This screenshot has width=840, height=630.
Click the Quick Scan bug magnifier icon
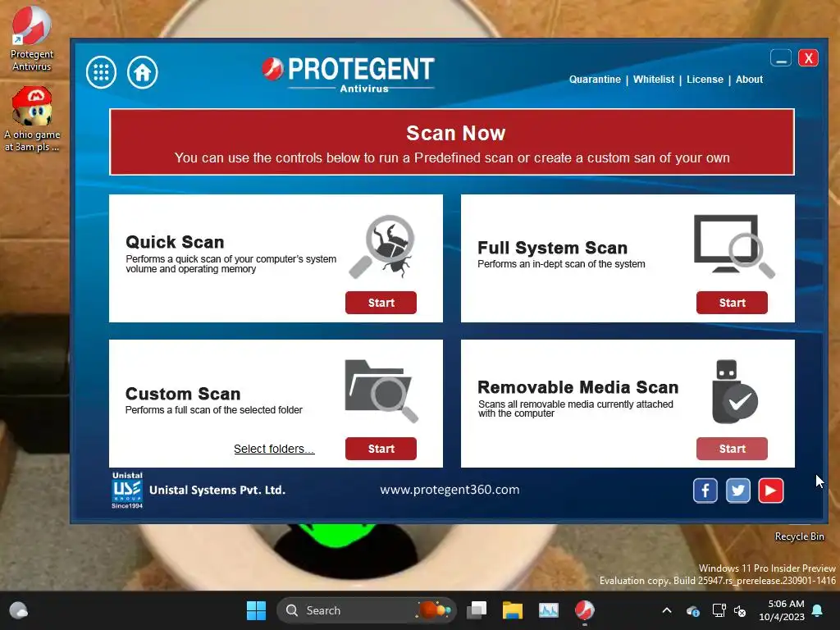pyautogui.click(x=382, y=246)
